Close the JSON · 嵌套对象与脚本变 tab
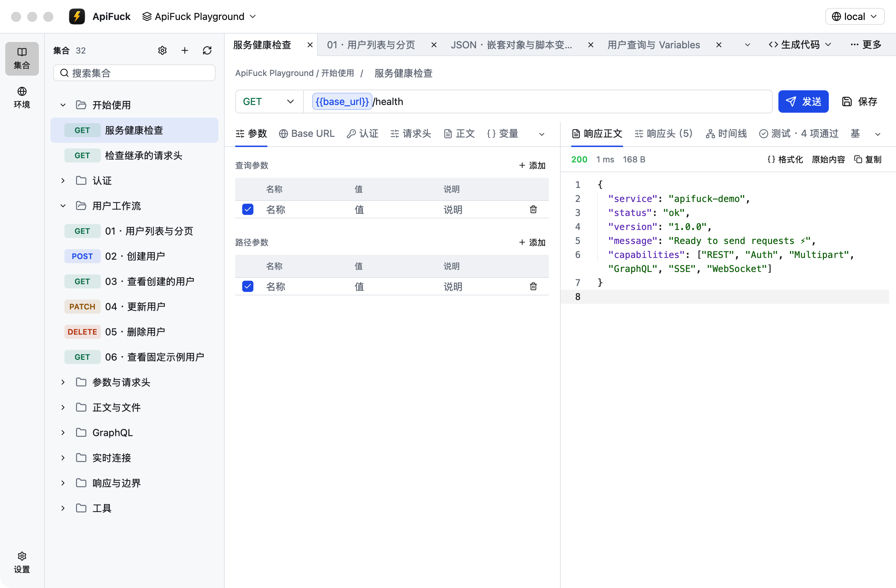The height and width of the screenshot is (588, 896). tap(591, 45)
